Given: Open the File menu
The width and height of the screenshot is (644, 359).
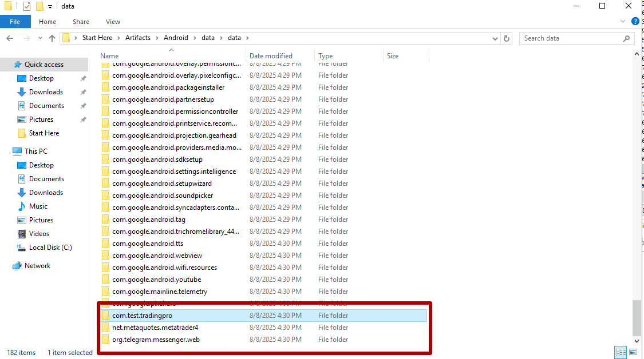Looking at the screenshot, I should point(15,22).
